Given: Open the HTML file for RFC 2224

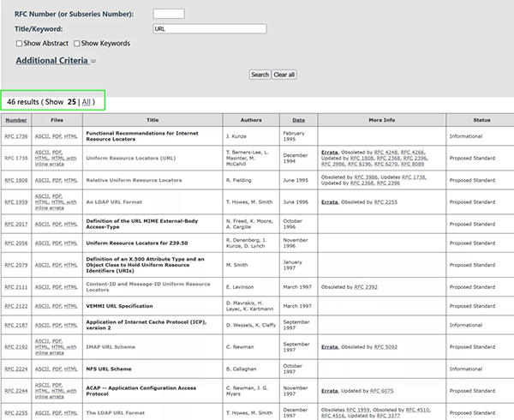Looking at the screenshot, I should point(70,369).
